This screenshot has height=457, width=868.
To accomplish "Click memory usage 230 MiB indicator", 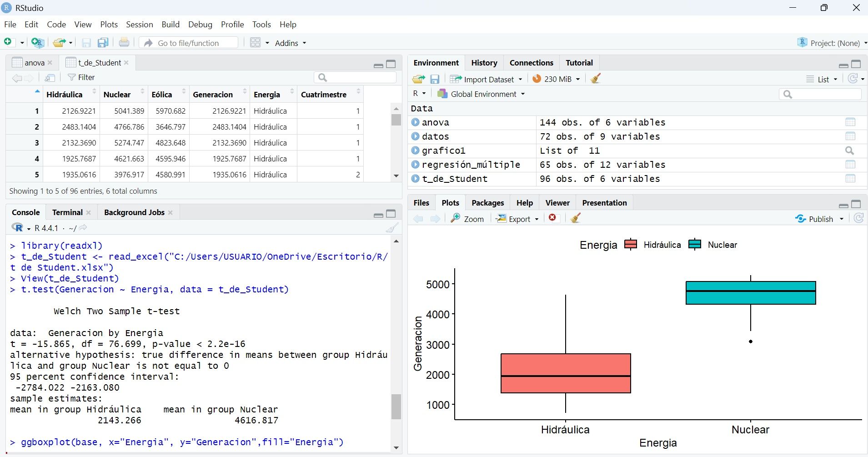I will [x=556, y=79].
